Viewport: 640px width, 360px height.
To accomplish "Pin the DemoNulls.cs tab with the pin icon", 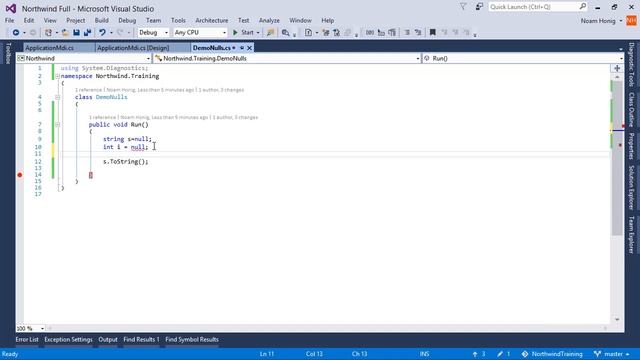I will 242,48.
